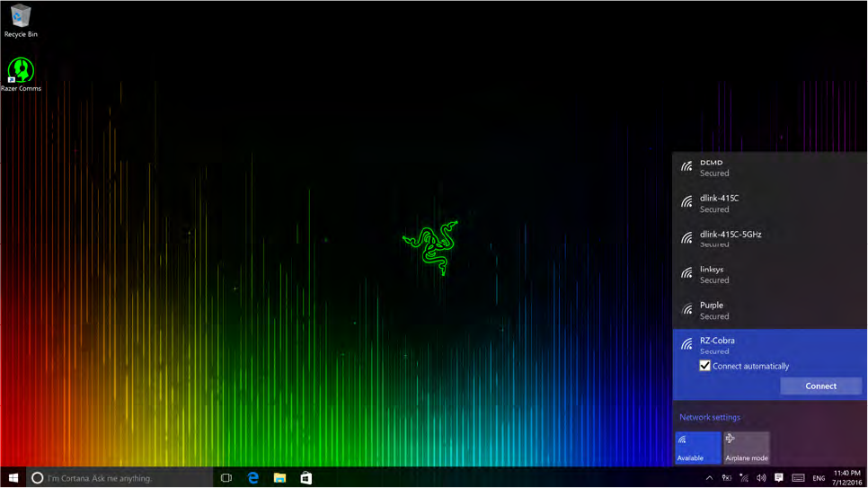The width and height of the screenshot is (868, 488).
Task: Open the touch keyboard tray icon
Action: pos(798,477)
